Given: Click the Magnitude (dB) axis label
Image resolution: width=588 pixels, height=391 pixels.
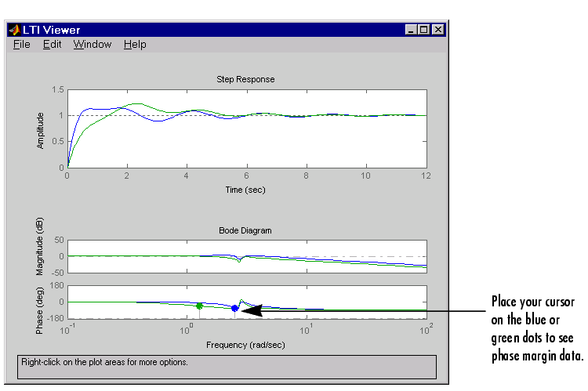Looking at the screenshot, I should coord(40,246).
